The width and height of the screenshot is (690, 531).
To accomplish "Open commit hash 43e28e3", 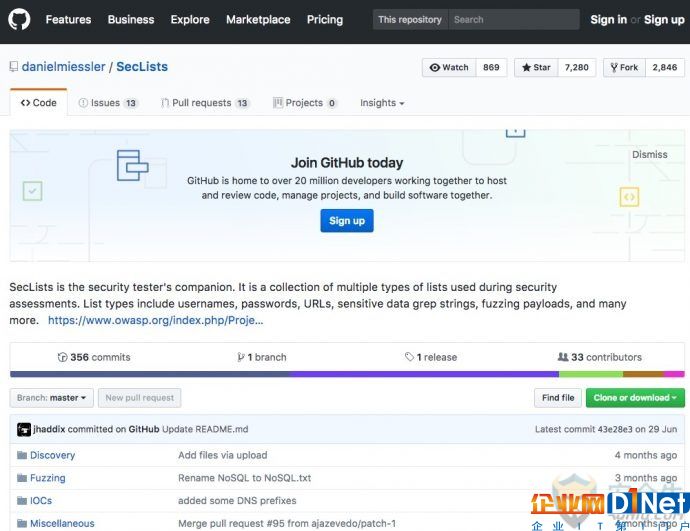I will 614,429.
